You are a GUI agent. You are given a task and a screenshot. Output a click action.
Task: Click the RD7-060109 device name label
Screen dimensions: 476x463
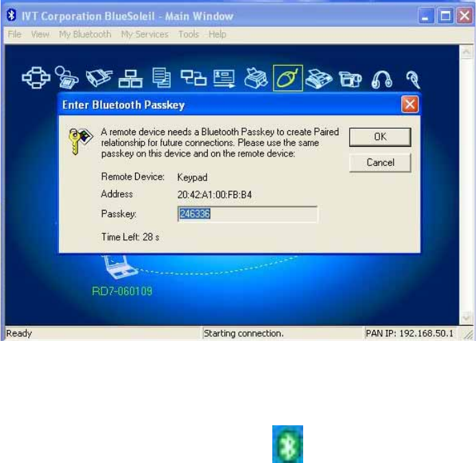pyautogui.click(x=121, y=291)
